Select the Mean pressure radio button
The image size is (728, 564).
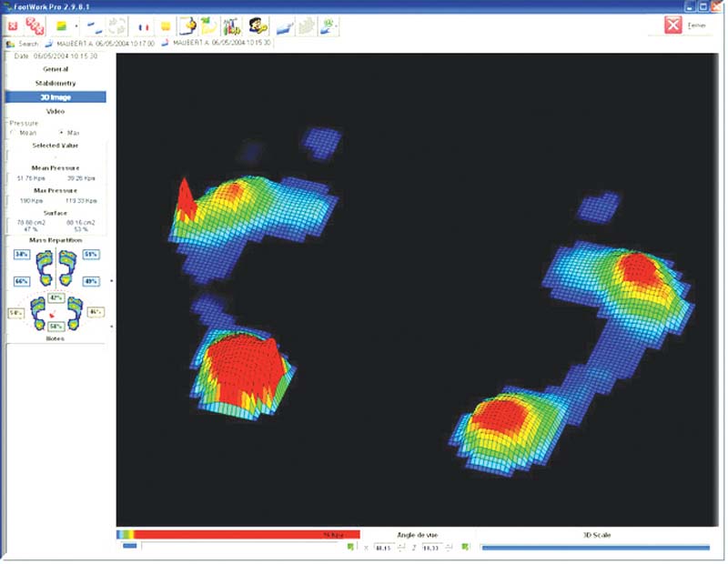click(x=12, y=133)
